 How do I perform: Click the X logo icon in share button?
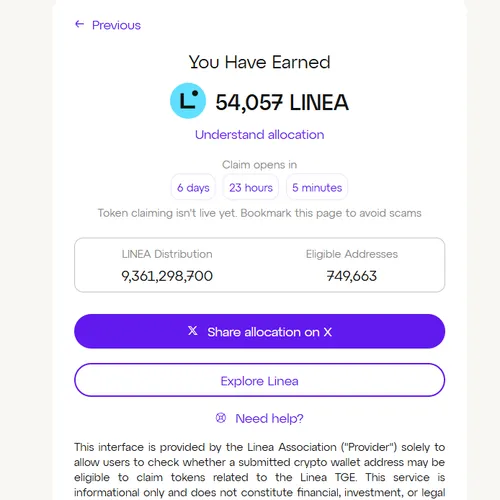coord(193,331)
